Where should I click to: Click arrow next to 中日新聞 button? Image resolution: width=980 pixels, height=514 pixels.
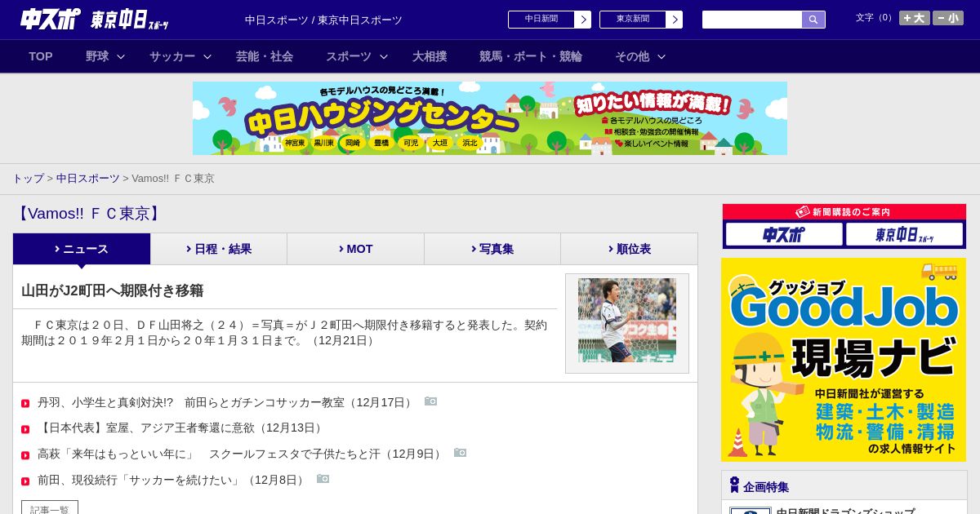(583, 20)
